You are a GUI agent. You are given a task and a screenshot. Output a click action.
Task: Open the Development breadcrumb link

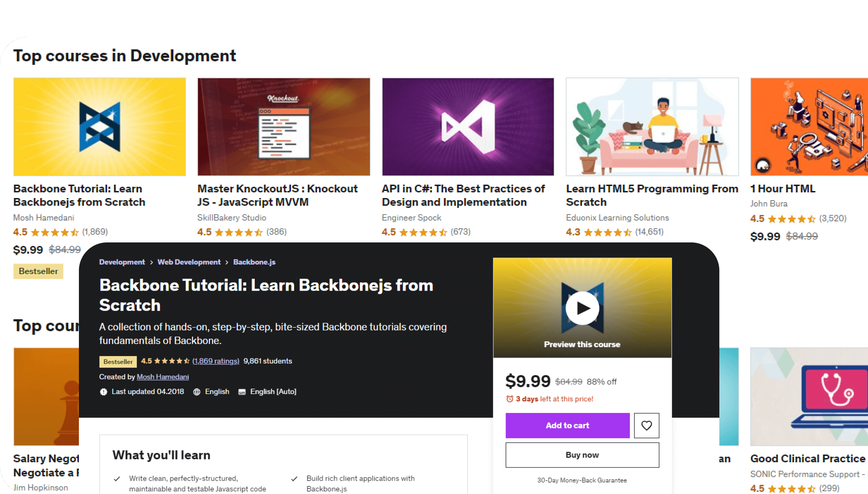(x=122, y=262)
